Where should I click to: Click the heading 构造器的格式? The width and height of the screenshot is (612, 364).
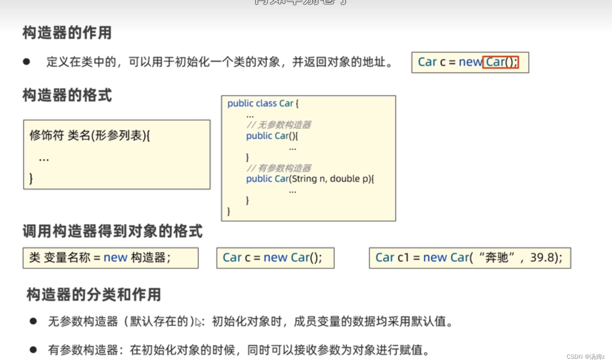(67, 96)
